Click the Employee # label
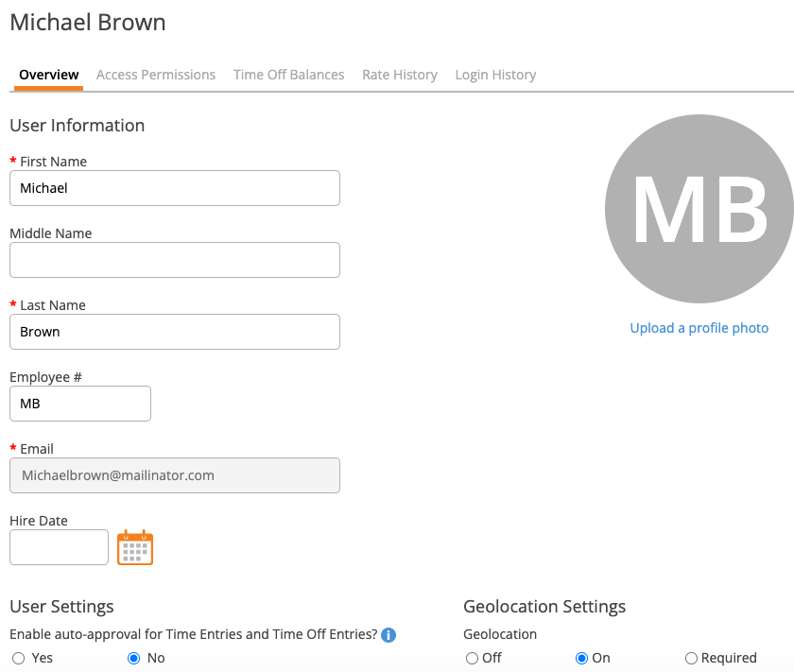 (x=45, y=377)
